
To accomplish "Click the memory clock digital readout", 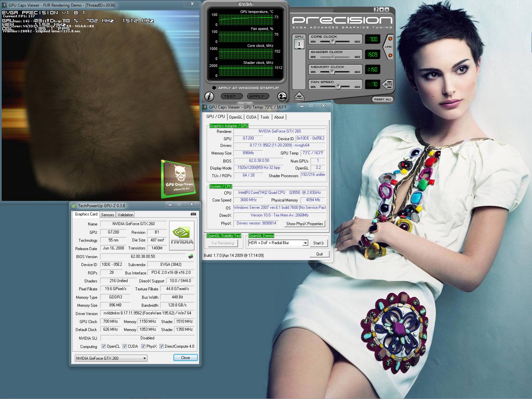I will click(372, 69).
